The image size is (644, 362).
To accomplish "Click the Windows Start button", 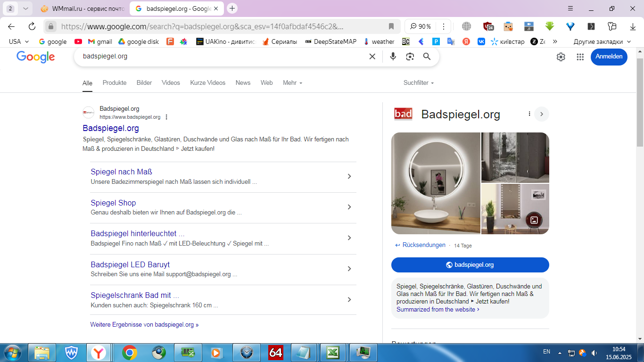I will [12, 353].
